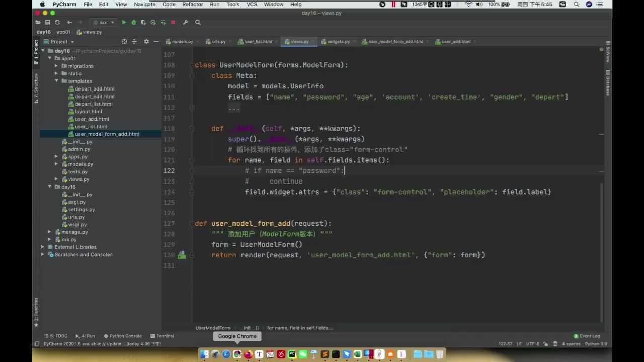Click the editor vertical scrollbar

click(x=602, y=251)
